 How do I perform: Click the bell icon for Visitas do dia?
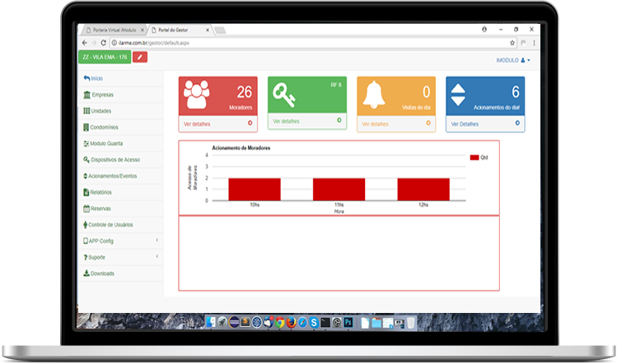coord(374,93)
